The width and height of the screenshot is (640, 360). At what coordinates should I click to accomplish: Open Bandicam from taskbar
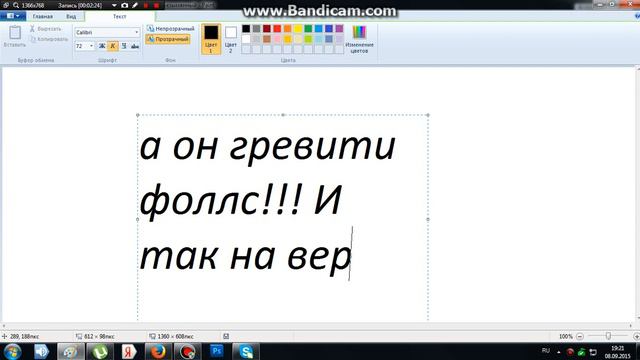coord(187,351)
